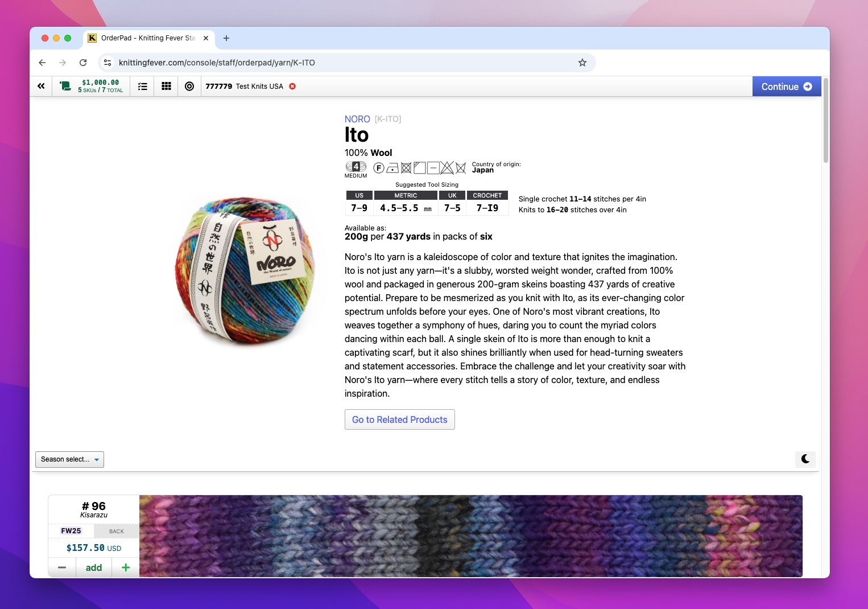Image resolution: width=868 pixels, height=609 pixels.
Task: Select the OrderPad - Knitting Fever tab
Action: (x=148, y=38)
